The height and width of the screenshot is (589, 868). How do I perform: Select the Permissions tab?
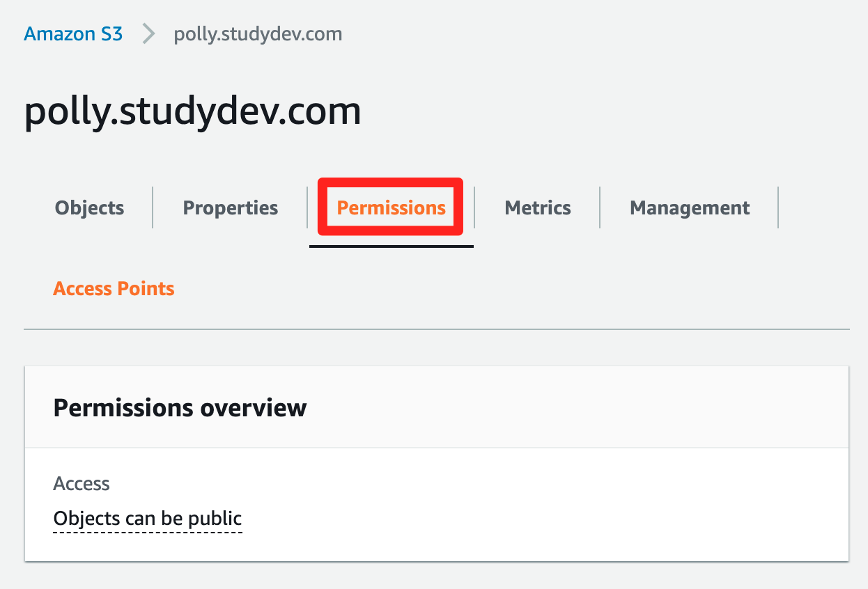click(392, 207)
